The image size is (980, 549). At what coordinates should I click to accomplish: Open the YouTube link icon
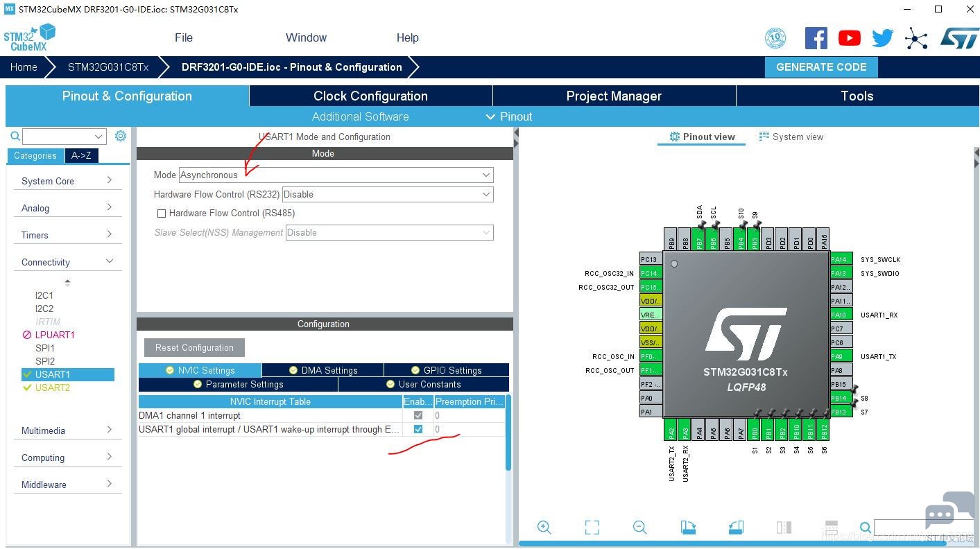pyautogui.click(x=849, y=38)
